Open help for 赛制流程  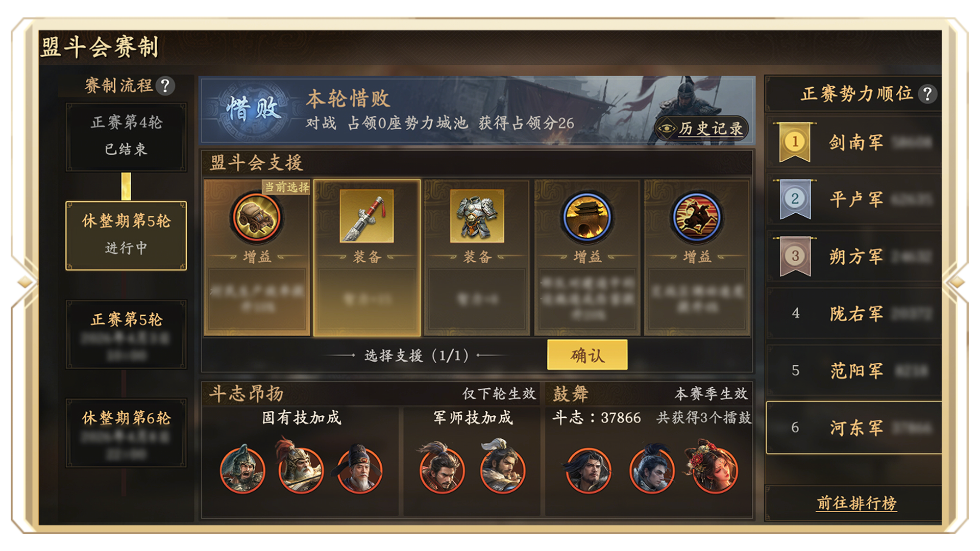pos(165,86)
